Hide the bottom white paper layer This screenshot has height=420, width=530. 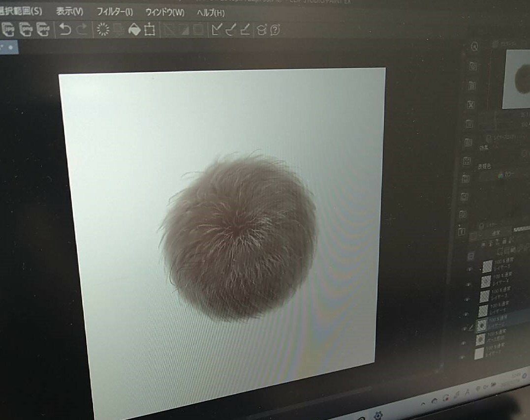click(462, 357)
